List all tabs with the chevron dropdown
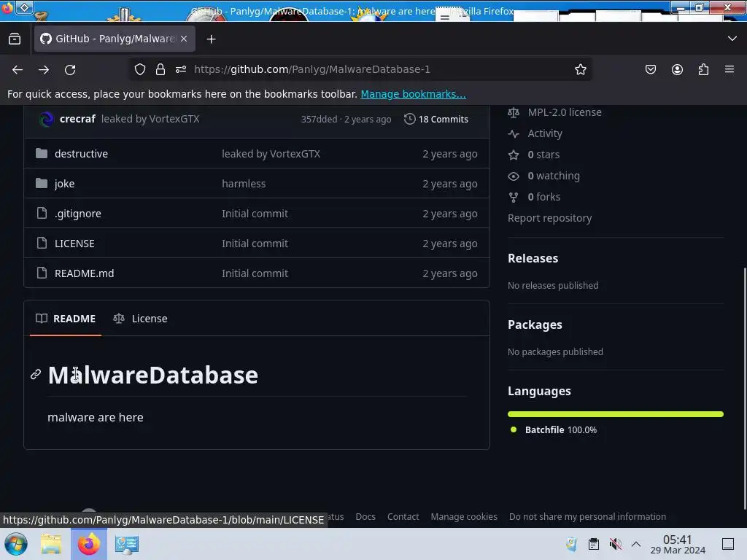The height and width of the screenshot is (560, 747). click(732, 39)
